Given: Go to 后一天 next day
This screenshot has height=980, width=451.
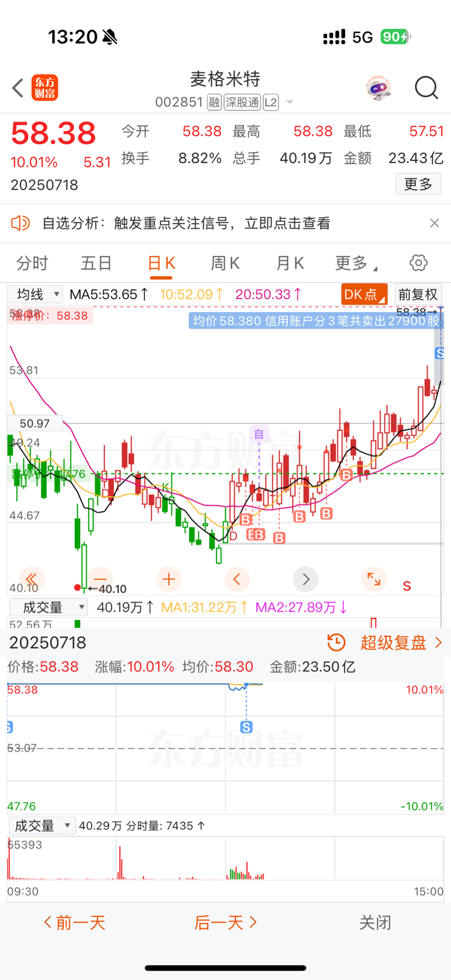Looking at the screenshot, I should click(225, 922).
